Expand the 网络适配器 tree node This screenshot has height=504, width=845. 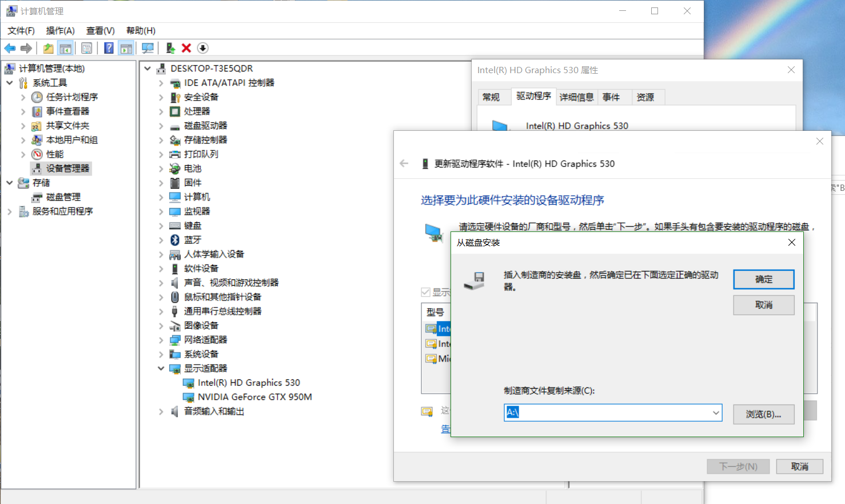161,339
